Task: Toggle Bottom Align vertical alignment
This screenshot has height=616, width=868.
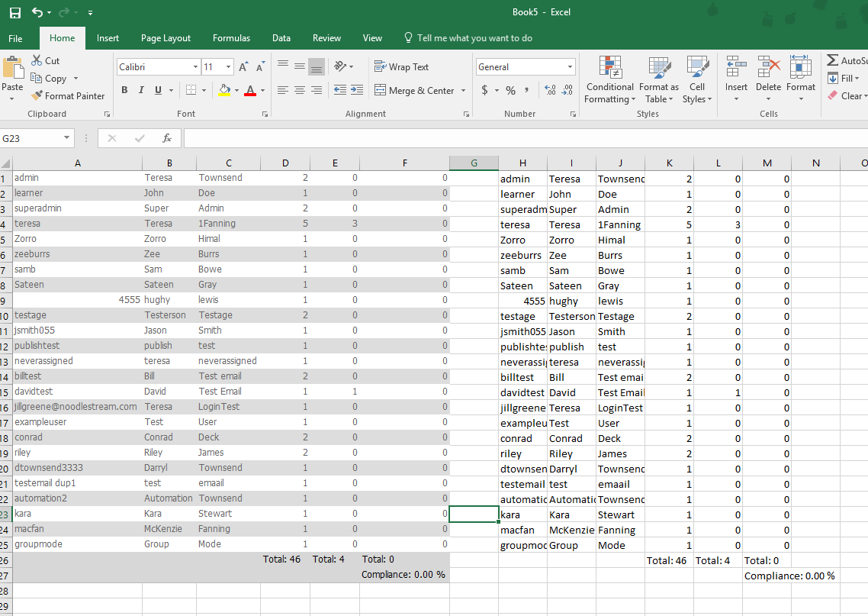Action: pyautogui.click(x=317, y=66)
